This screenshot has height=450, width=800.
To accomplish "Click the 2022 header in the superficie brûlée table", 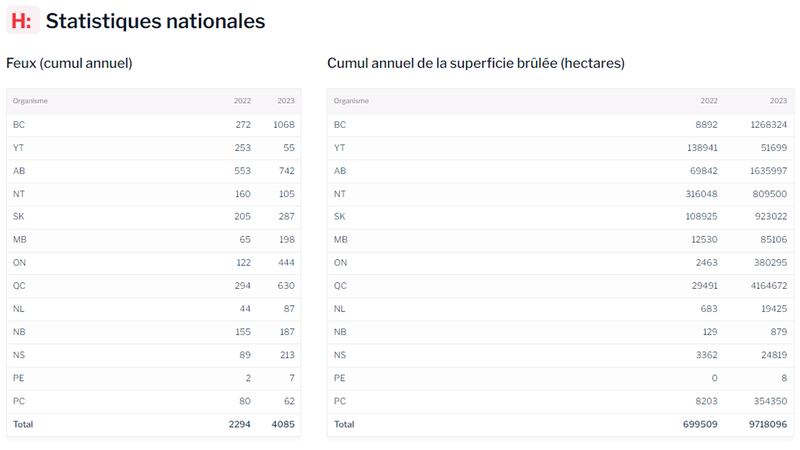I will click(x=709, y=101).
